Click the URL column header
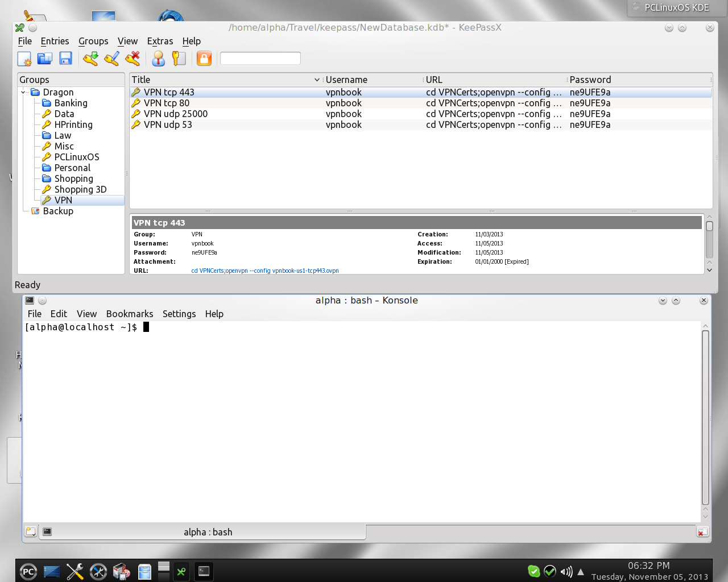The height and width of the screenshot is (582, 728). point(495,80)
